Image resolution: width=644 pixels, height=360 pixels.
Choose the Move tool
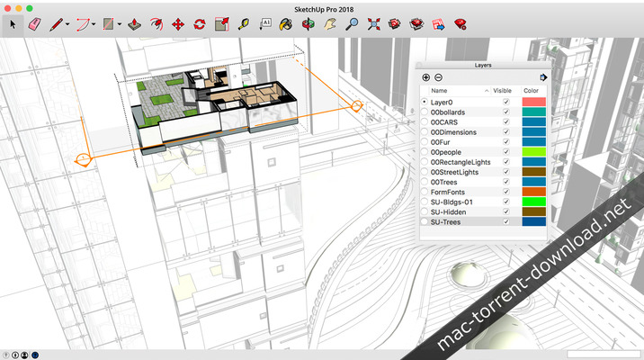click(x=178, y=22)
